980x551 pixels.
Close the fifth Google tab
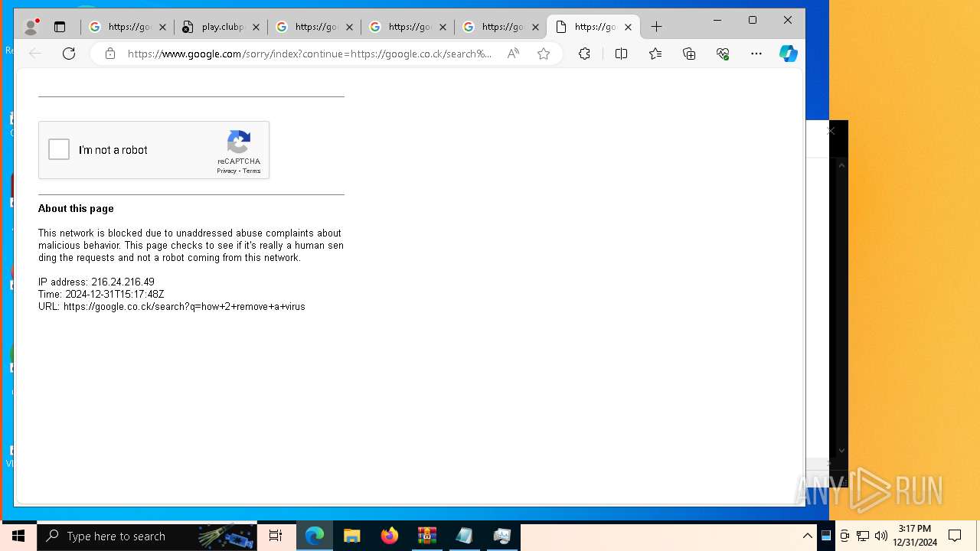tap(535, 27)
